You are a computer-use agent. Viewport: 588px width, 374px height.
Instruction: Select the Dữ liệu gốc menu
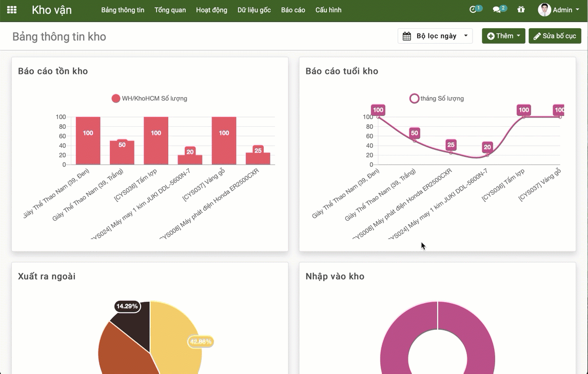pyautogui.click(x=254, y=10)
